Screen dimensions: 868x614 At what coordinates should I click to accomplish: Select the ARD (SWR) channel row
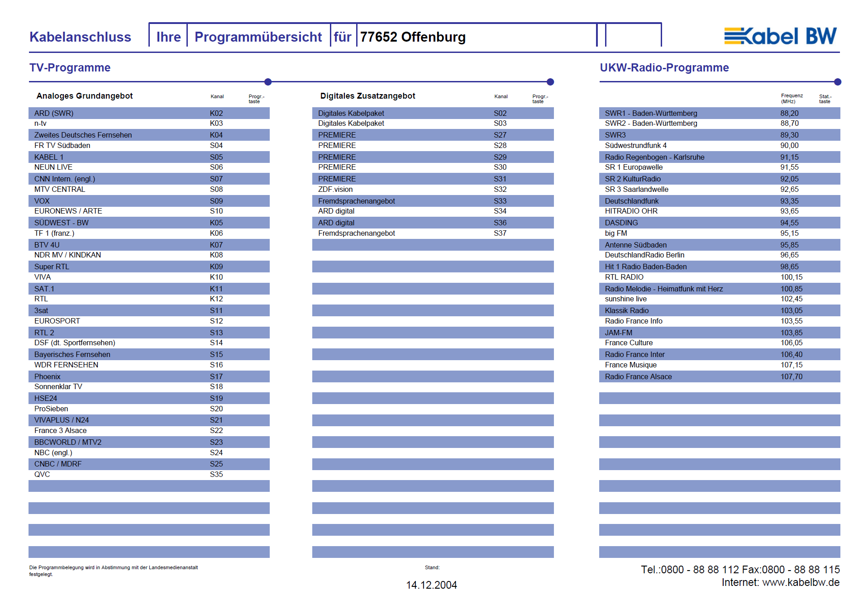(x=149, y=113)
